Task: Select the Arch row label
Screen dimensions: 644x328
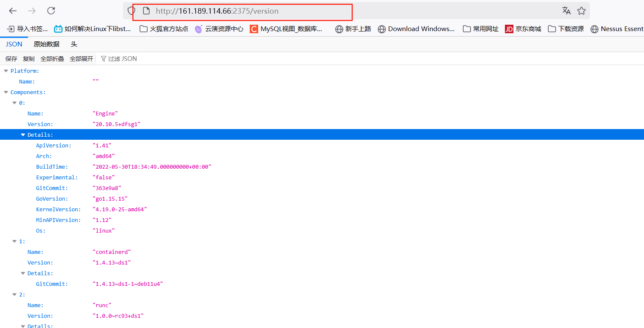Action: click(x=44, y=156)
